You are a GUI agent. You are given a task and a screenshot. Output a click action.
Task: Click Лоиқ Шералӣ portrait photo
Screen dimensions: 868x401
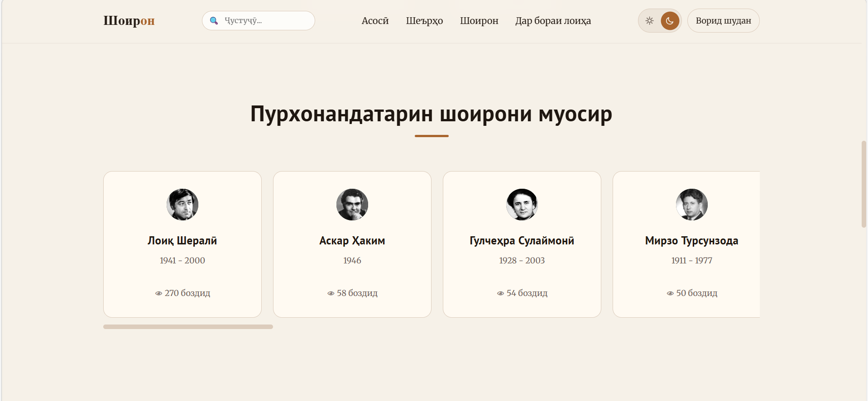pos(182,205)
